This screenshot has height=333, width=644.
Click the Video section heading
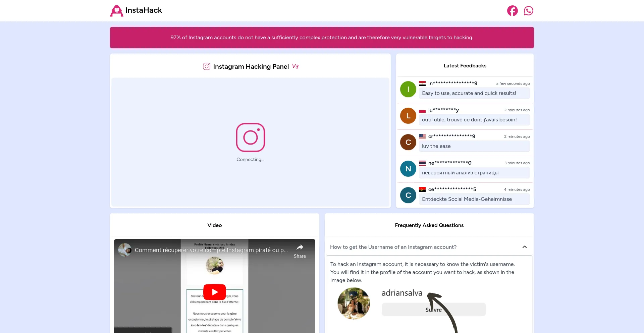[215, 225]
